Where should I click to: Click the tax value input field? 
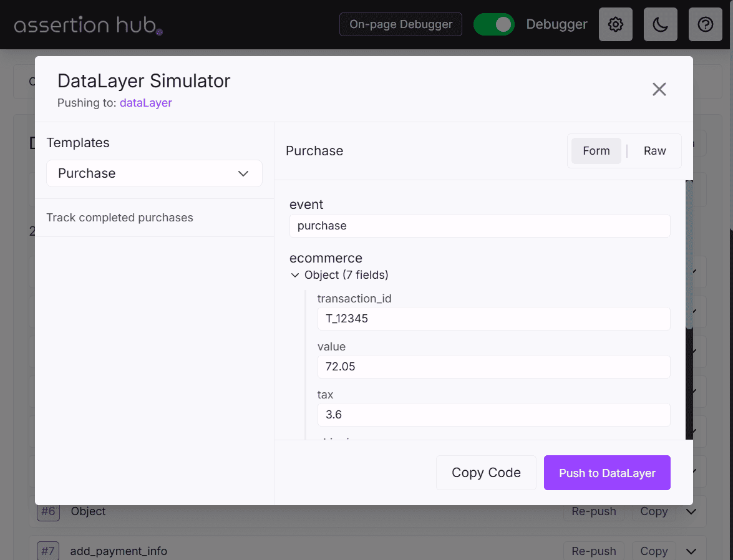(x=493, y=415)
